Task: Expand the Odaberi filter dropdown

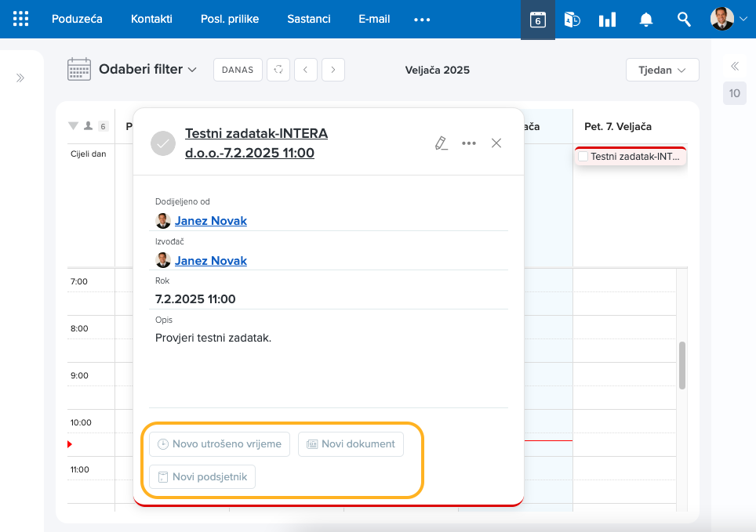Action: click(147, 70)
